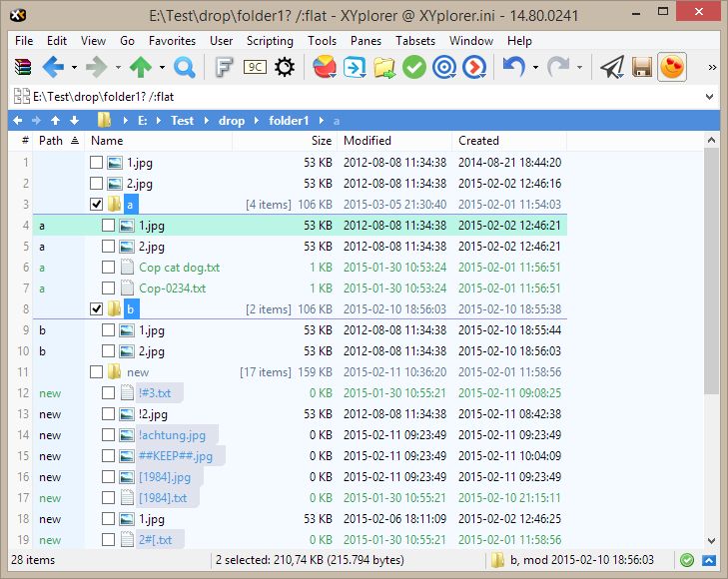Check the box for the new folder

pos(96,372)
